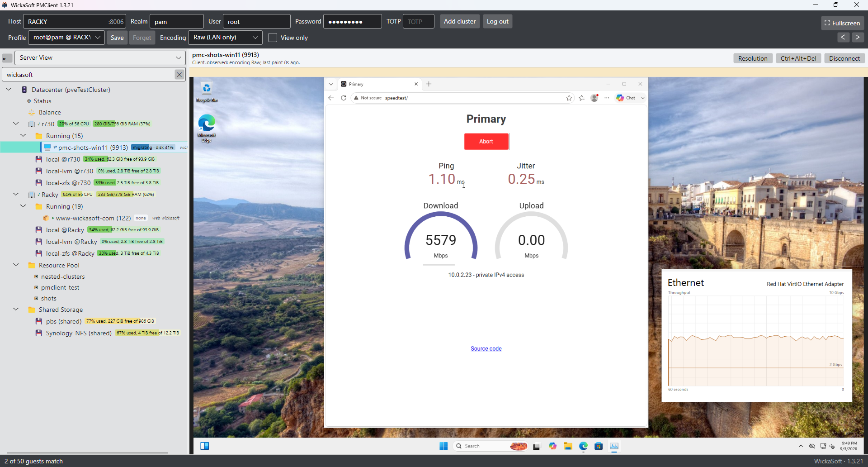Open browser settings ellipsis menu

click(x=607, y=98)
